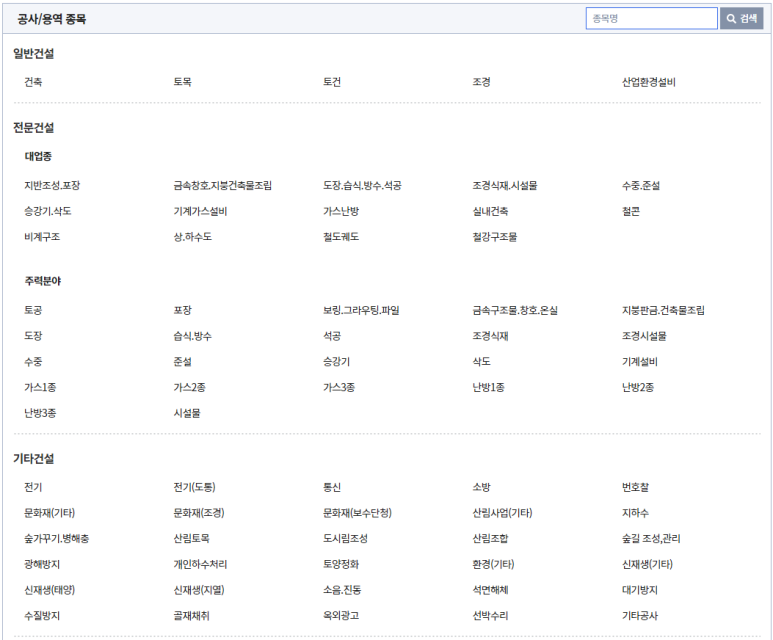This screenshot has width=773, height=640.
Task: Select 가스2종
Action: [x=189, y=388]
